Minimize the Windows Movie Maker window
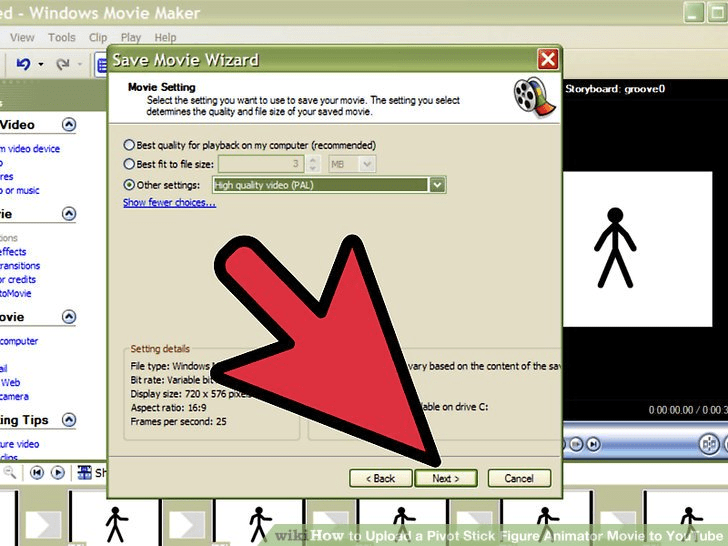Screen dimensions: 728x546 [x=693, y=13]
